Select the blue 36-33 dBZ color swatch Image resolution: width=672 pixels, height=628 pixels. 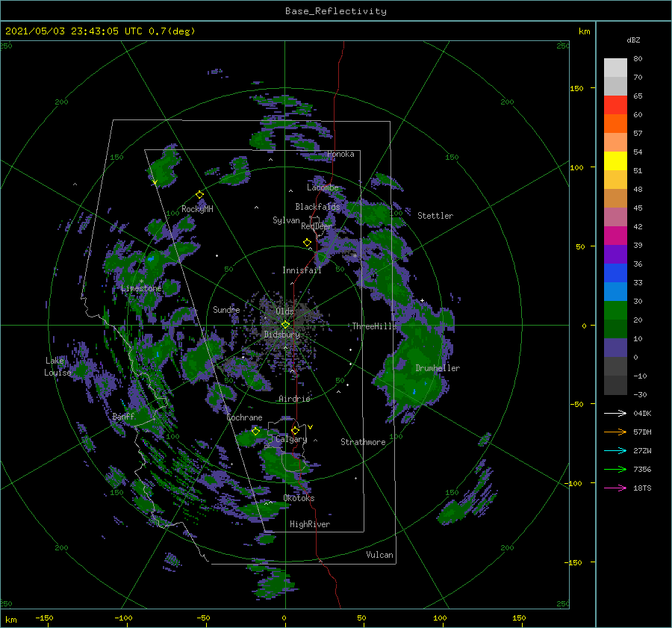[615, 273]
